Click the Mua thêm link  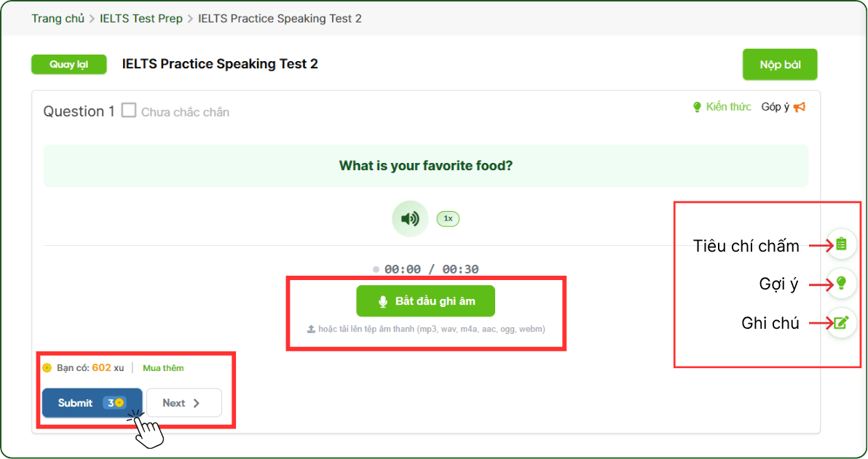click(163, 367)
